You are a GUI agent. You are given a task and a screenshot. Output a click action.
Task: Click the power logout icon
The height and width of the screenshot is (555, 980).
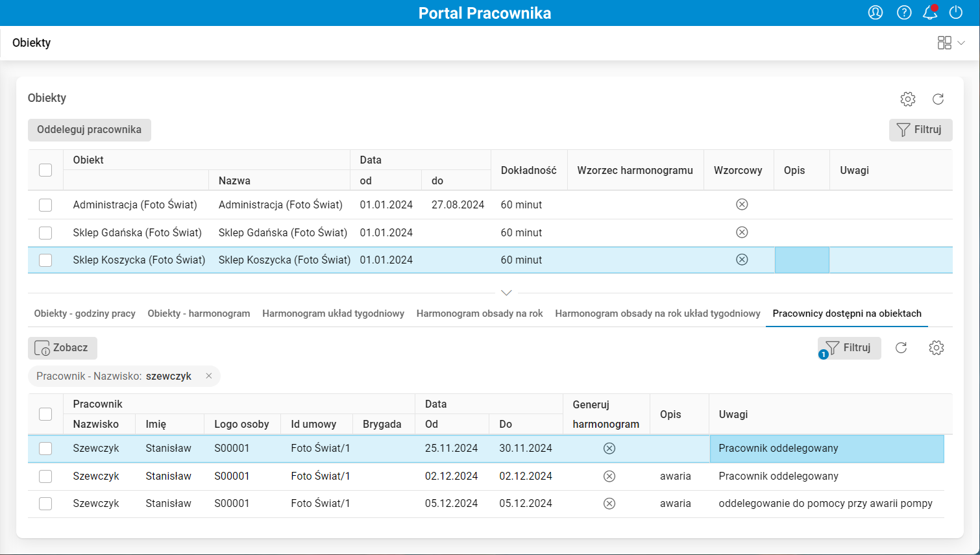tap(956, 12)
